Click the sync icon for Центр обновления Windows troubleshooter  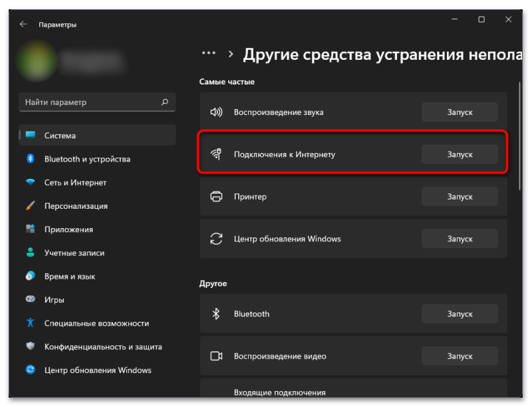pos(216,239)
